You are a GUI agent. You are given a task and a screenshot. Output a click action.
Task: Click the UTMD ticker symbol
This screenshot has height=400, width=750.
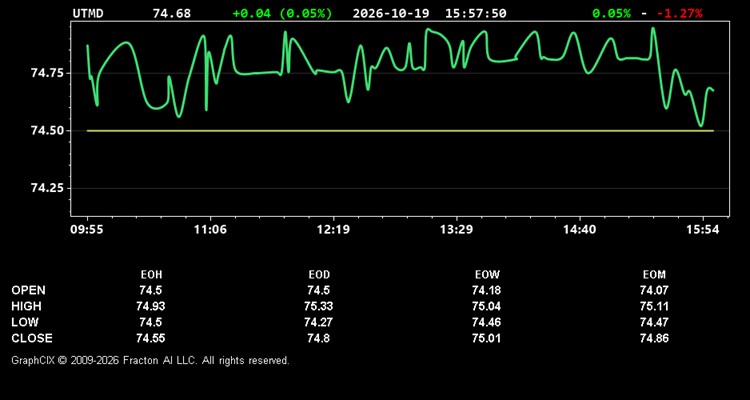(x=88, y=13)
